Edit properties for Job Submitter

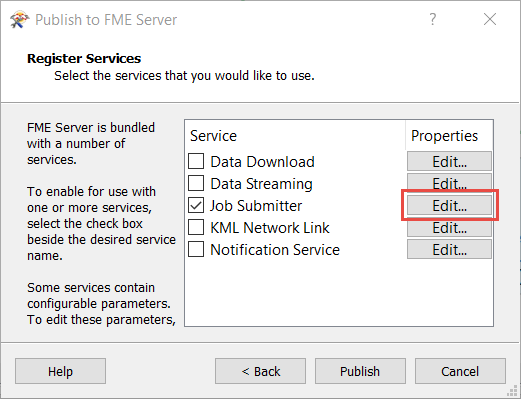(449, 205)
